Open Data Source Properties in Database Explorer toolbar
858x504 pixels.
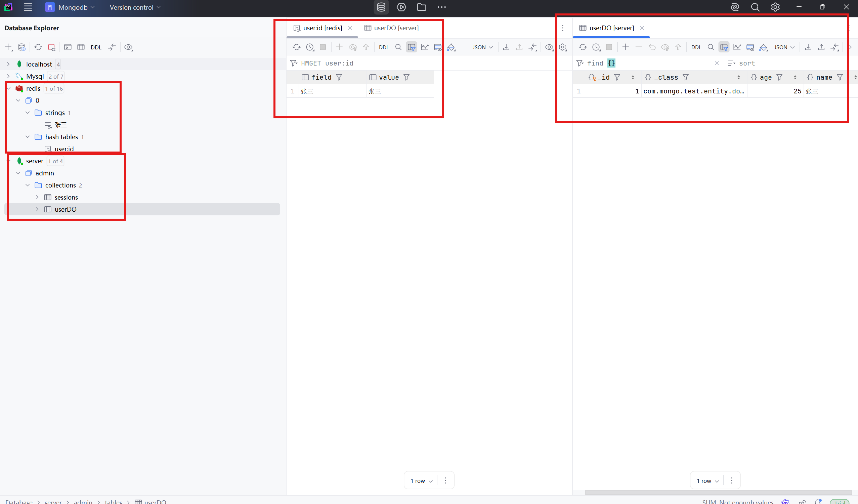tap(22, 47)
